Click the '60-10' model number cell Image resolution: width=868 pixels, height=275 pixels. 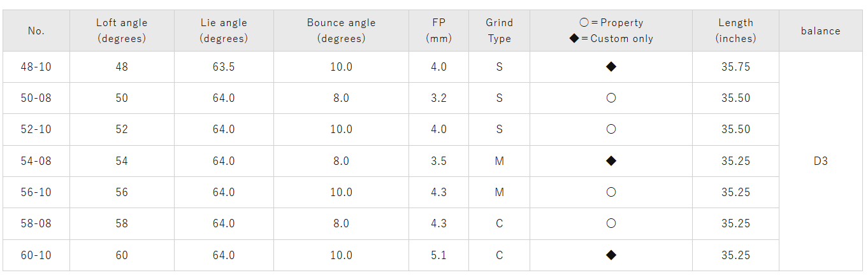[x=36, y=255]
